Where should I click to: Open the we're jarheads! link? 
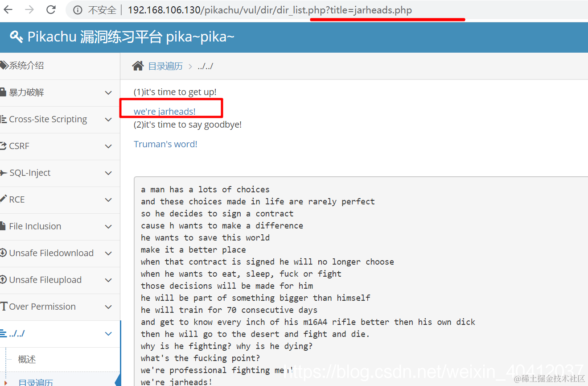tap(164, 112)
